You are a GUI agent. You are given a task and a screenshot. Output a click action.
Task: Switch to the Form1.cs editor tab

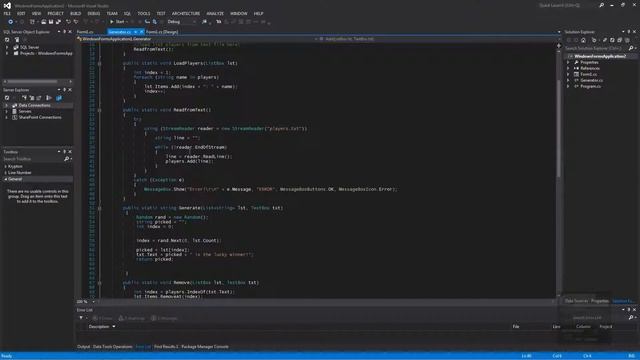(x=85, y=32)
